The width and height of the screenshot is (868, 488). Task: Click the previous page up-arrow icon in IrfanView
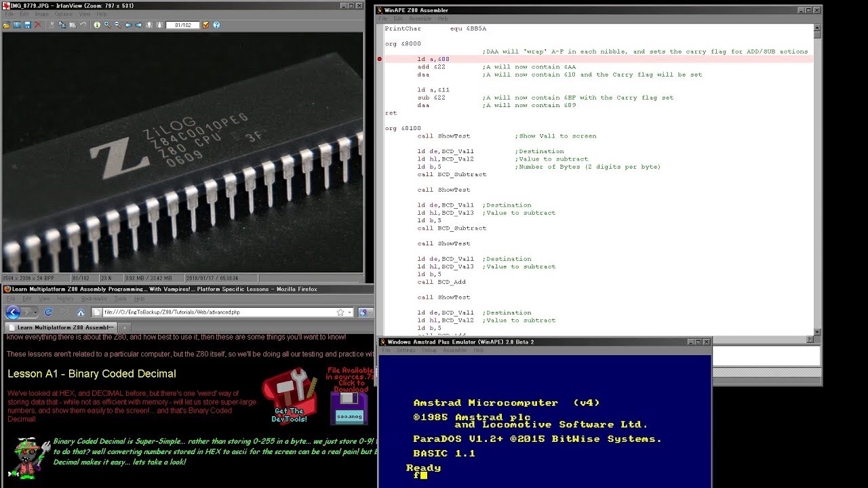tap(149, 25)
